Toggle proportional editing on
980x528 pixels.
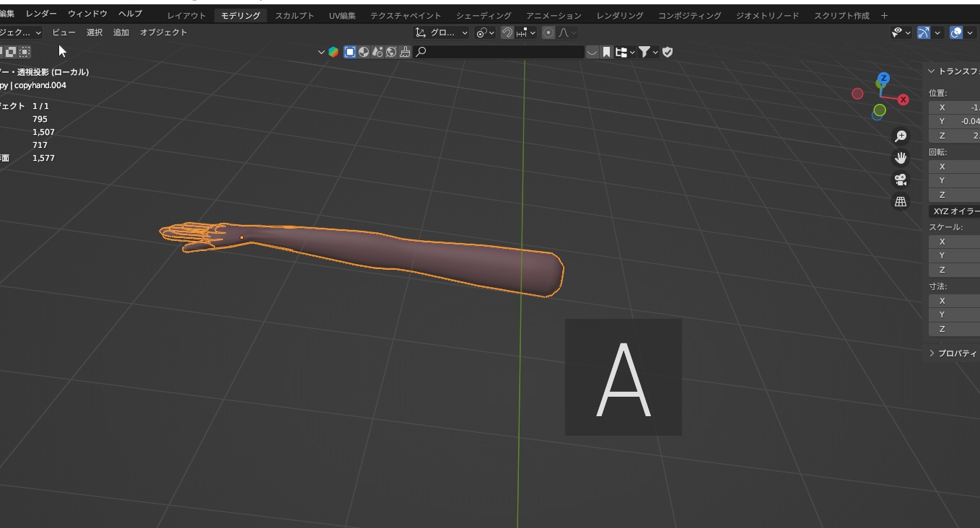[x=548, y=32]
